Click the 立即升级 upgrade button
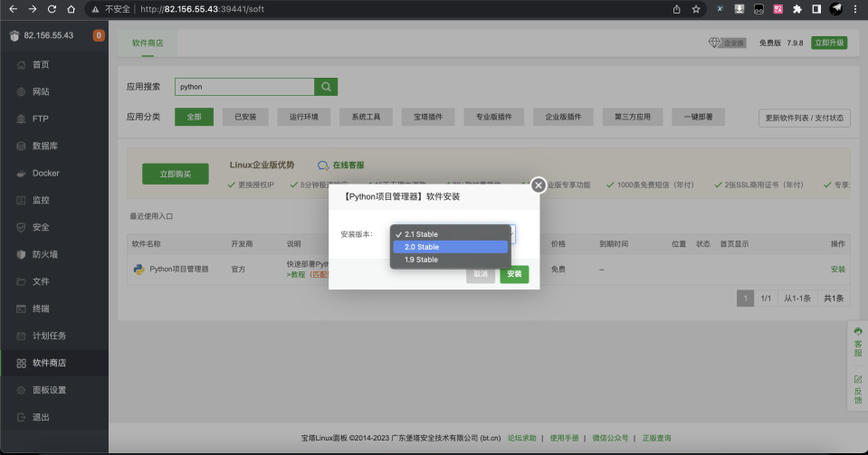868x455 pixels. (x=829, y=43)
